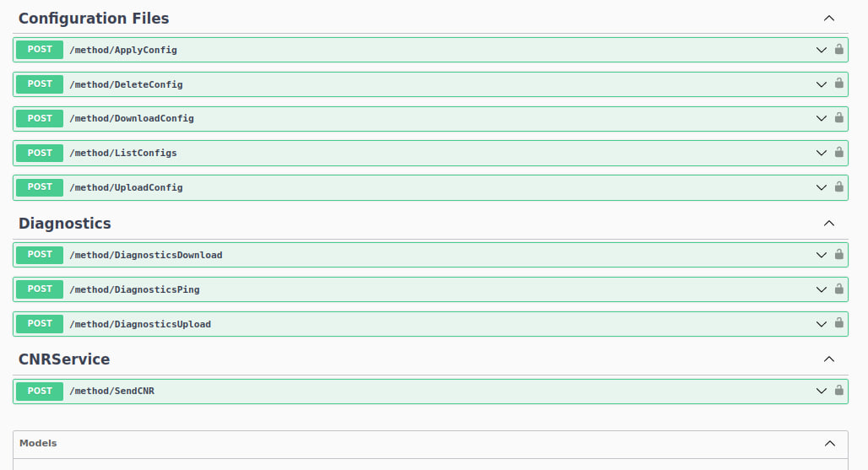Collapse the Diagnostics section arrow
Image resolution: width=868 pixels, height=470 pixels.
[828, 224]
